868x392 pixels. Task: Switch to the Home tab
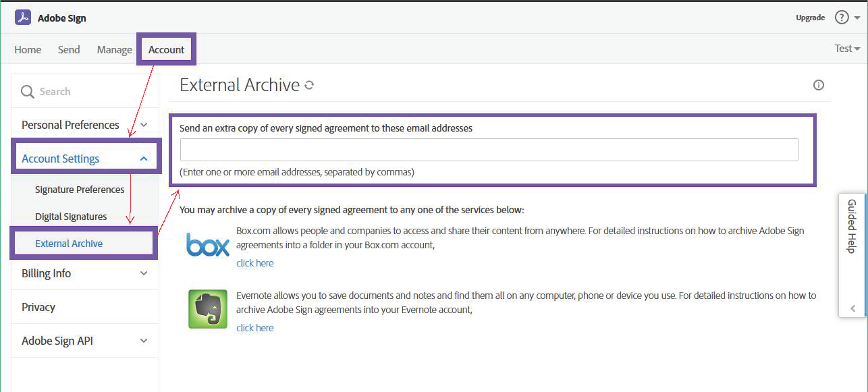pos(28,49)
